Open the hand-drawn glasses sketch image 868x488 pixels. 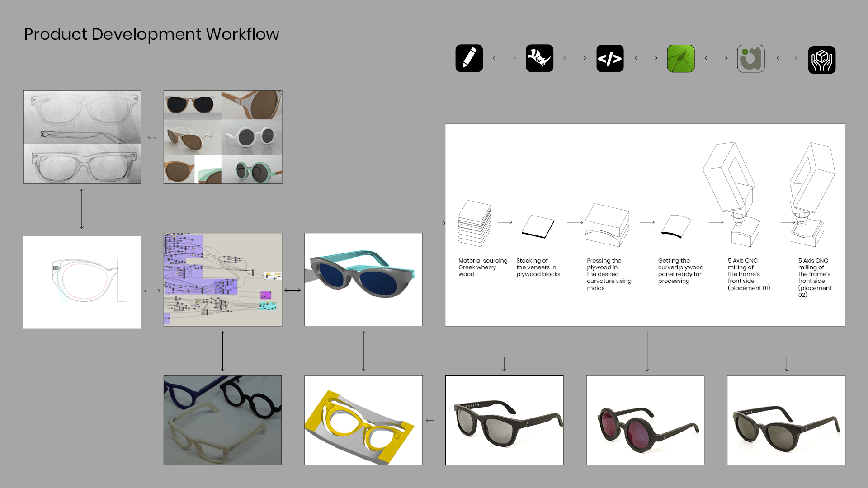81,136
